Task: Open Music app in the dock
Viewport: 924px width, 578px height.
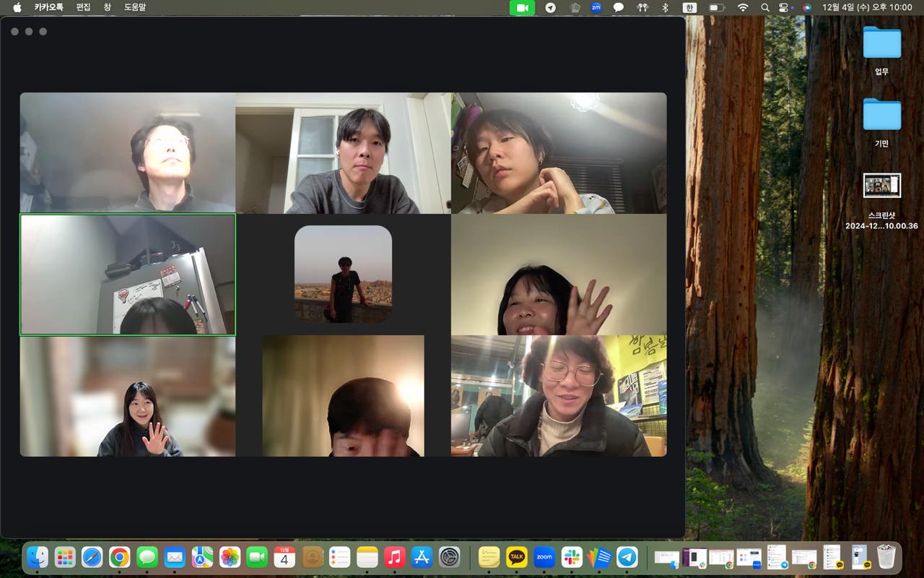Action: point(395,557)
